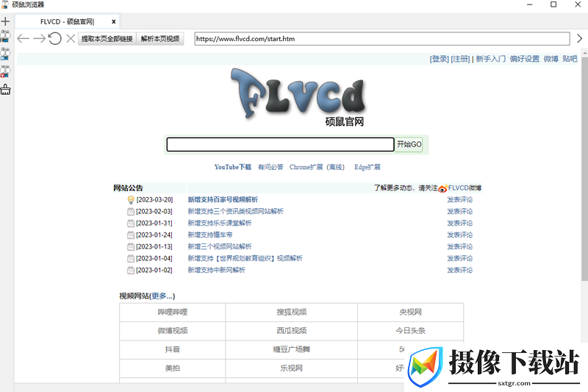Click the Weibo icon near FLVCD微博

(x=443, y=188)
